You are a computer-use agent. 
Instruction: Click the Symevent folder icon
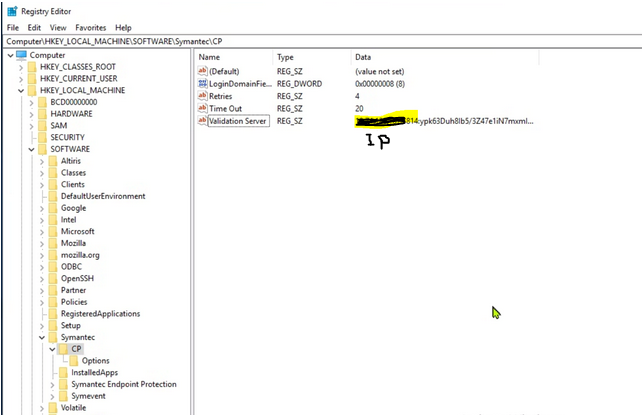point(63,396)
